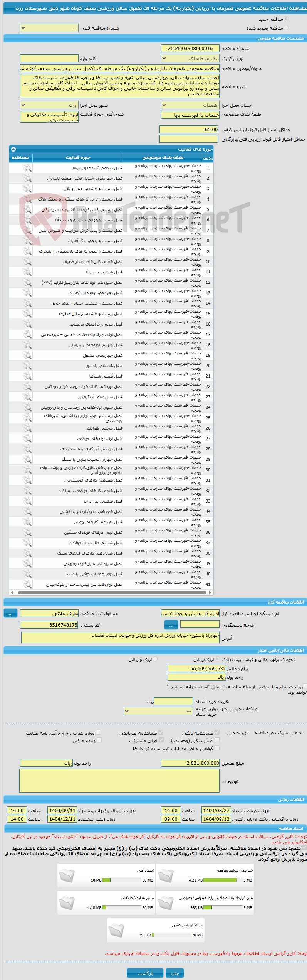Click the مشاهده column header
The width and height of the screenshot is (307, 980).
(x=20, y=157)
